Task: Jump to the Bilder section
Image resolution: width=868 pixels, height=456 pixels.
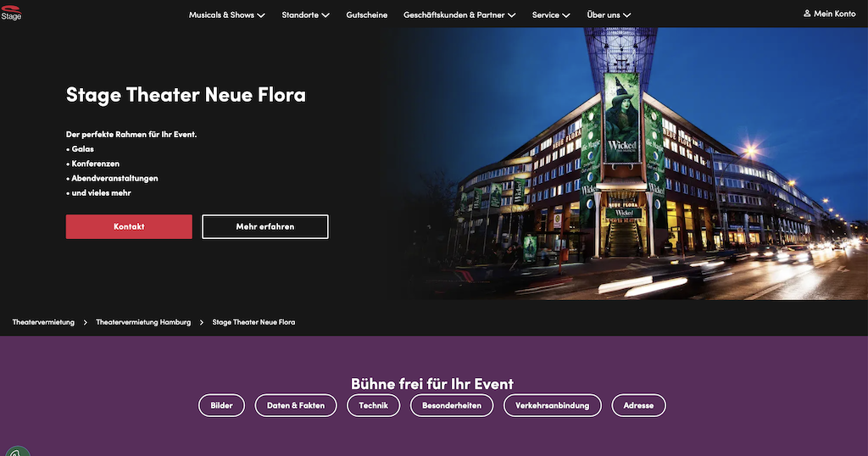Action: point(221,406)
